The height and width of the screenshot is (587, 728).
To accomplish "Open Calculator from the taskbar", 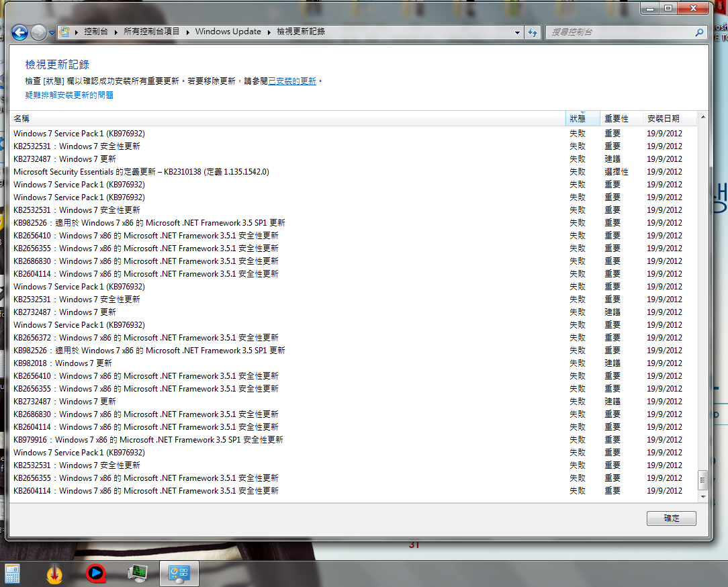I will (x=12, y=573).
